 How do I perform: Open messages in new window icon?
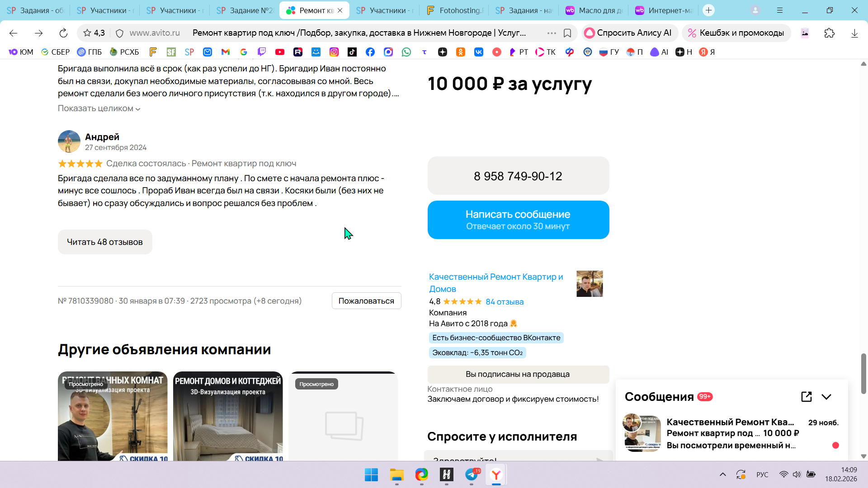[x=806, y=397]
